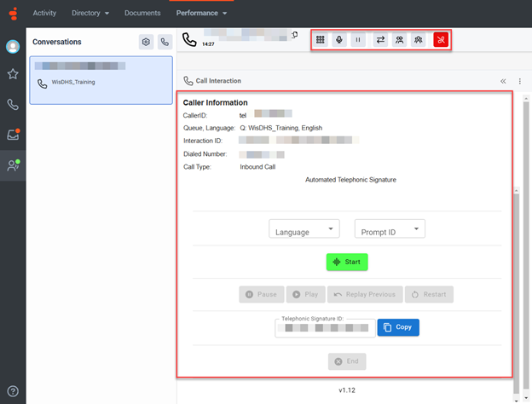Viewport: 532px width, 404px height.
Task: Open the Documents tab
Action: click(142, 14)
